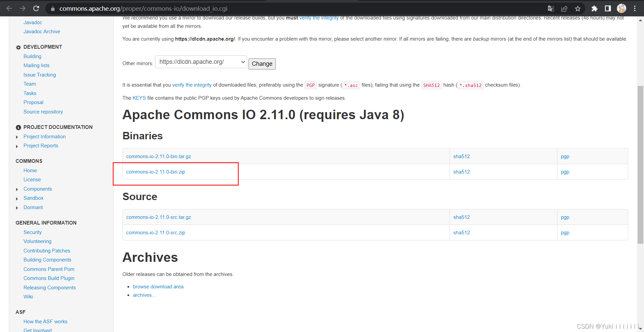The image size is (644, 332).
Task: Expand the Project Information tree item
Action: click(x=17, y=137)
